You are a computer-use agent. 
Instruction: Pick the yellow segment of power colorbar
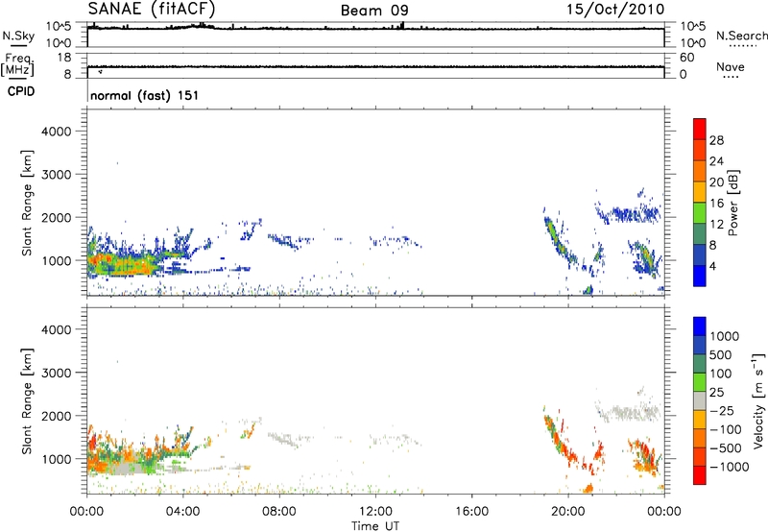click(700, 191)
